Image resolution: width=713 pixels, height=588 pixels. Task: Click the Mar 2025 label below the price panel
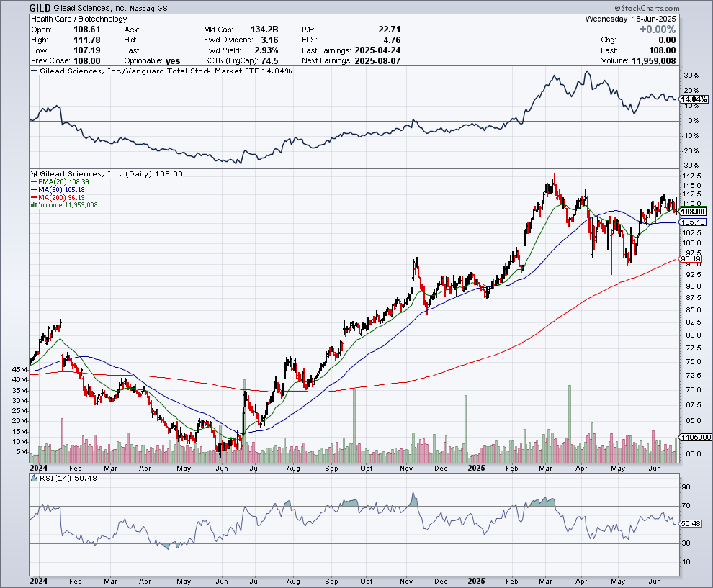click(x=545, y=468)
